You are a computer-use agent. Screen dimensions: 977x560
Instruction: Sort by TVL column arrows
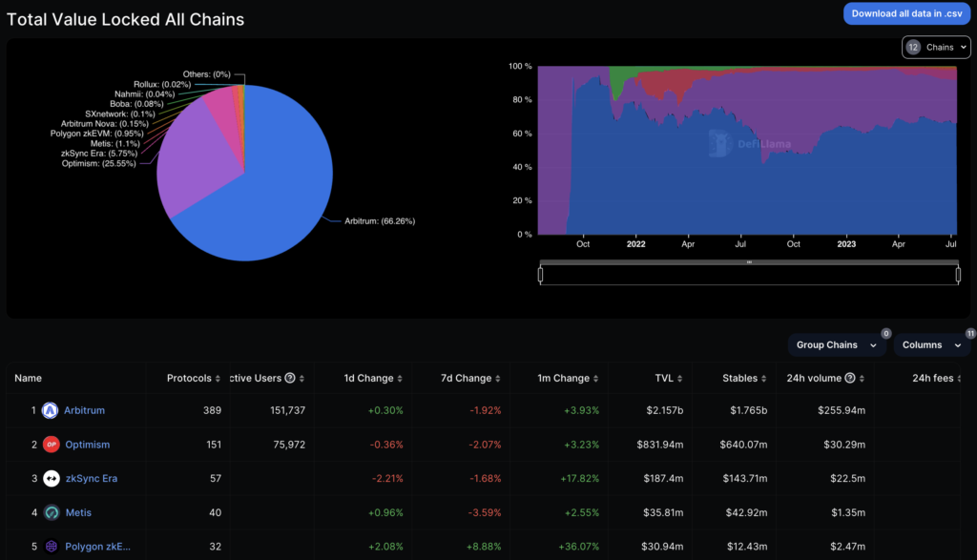[x=679, y=379]
